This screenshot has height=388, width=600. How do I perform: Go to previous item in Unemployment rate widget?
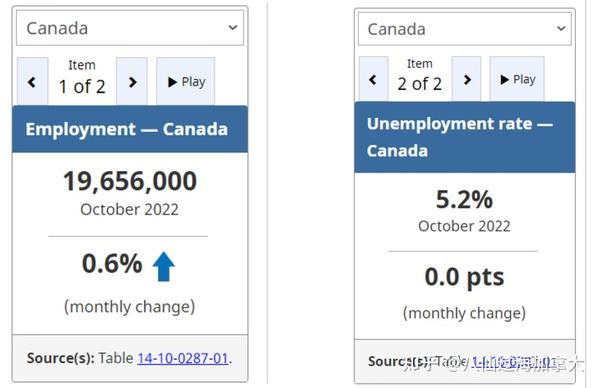click(373, 79)
